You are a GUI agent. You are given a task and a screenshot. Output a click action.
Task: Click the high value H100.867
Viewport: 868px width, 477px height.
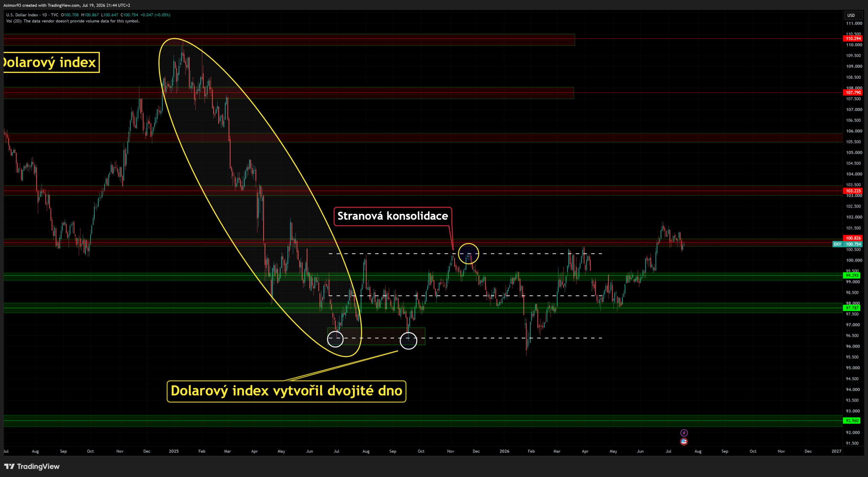coord(90,15)
